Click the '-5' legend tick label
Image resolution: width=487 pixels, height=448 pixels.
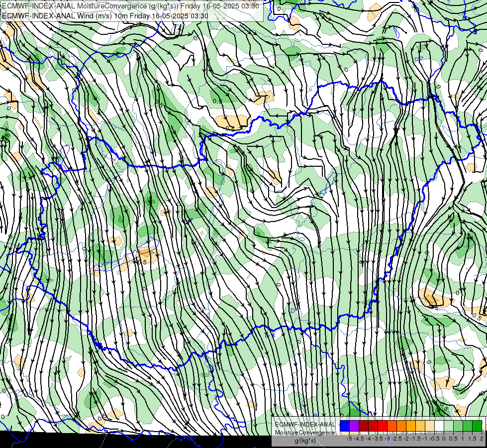[349, 439]
